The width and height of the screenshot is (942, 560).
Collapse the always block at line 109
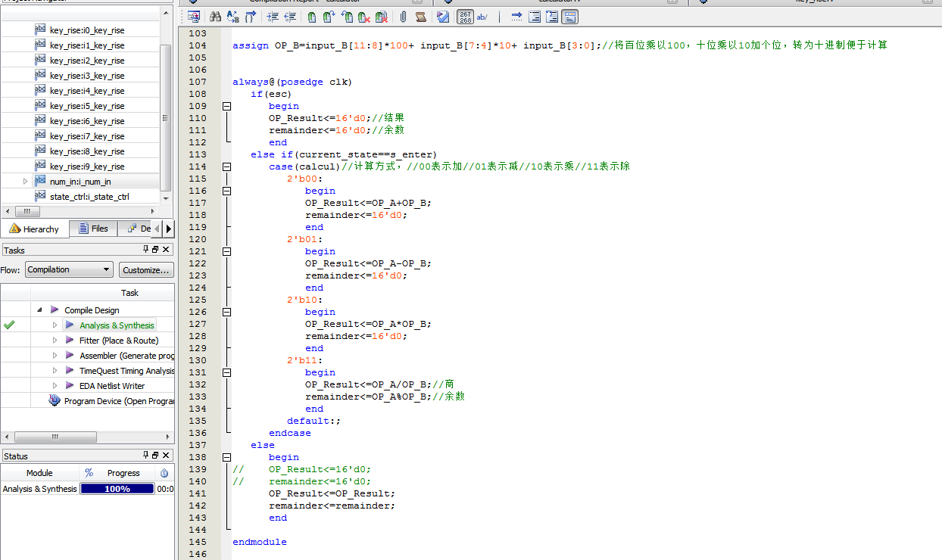[x=226, y=106]
